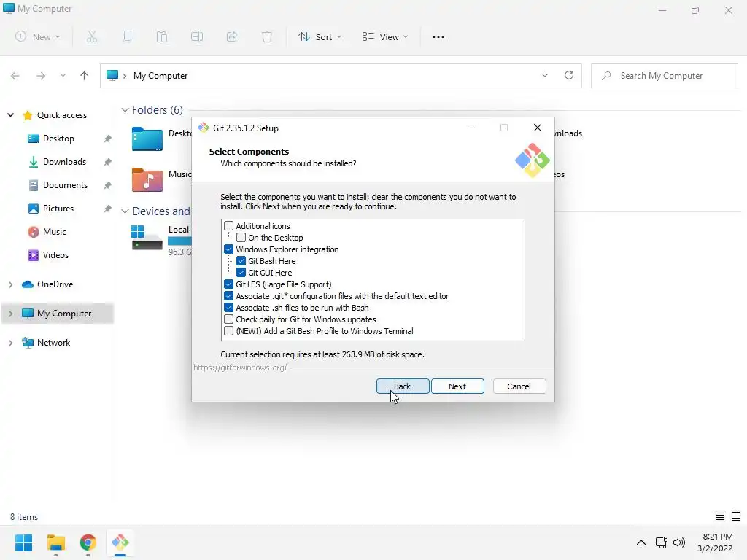This screenshot has width=747, height=560.
Task: Open the gitforwindows.org link
Action: 240,367
